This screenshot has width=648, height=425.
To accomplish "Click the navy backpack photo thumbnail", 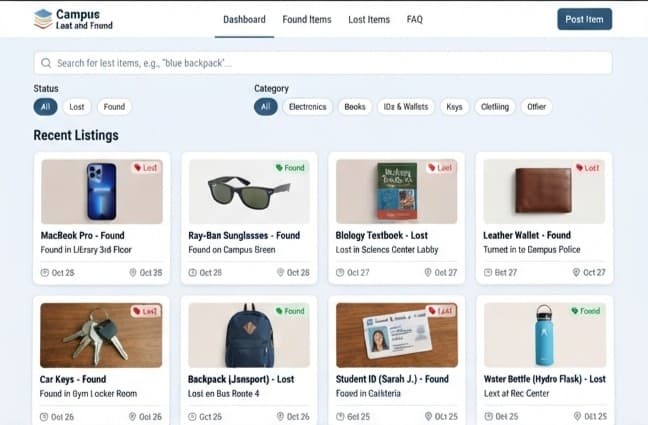I will [x=249, y=335].
